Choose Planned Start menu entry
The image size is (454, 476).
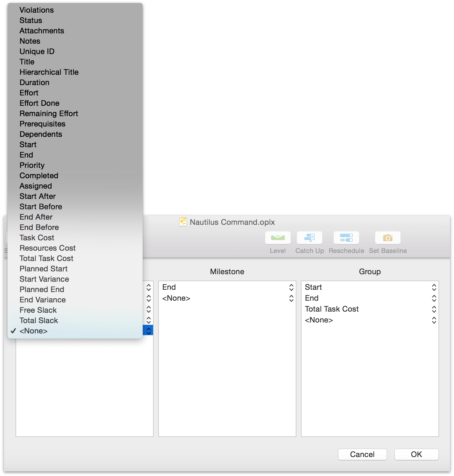pyautogui.click(x=75, y=269)
